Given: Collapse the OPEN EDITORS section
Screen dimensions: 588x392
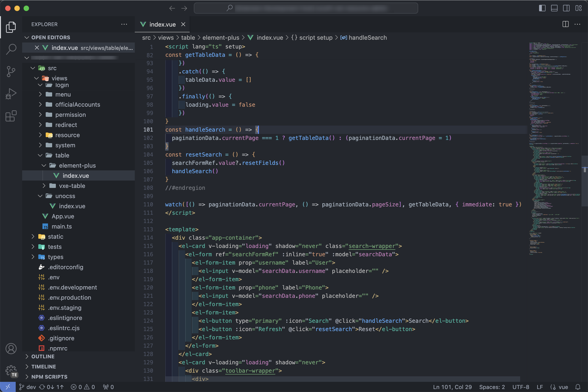Looking at the screenshot, I should [x=51, y=37].
